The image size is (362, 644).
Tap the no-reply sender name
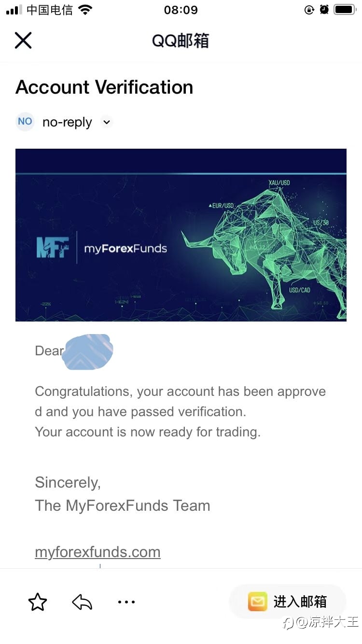[67, 122]
